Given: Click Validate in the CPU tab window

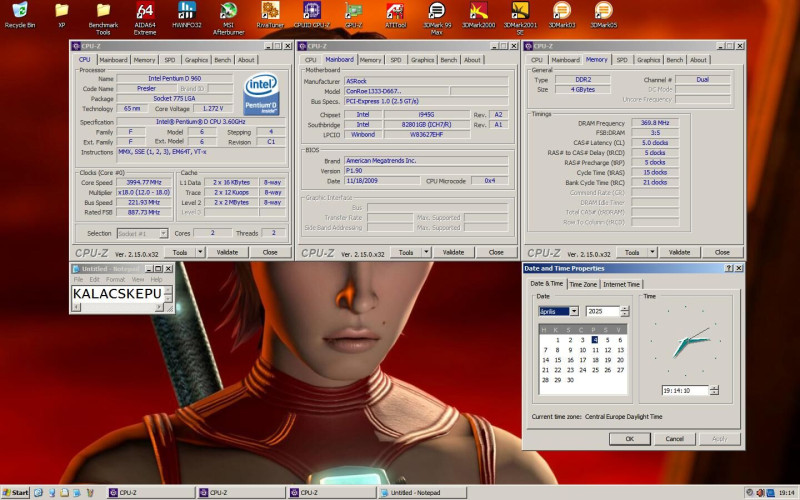Looking at the screenshot, I should point(227,252).
